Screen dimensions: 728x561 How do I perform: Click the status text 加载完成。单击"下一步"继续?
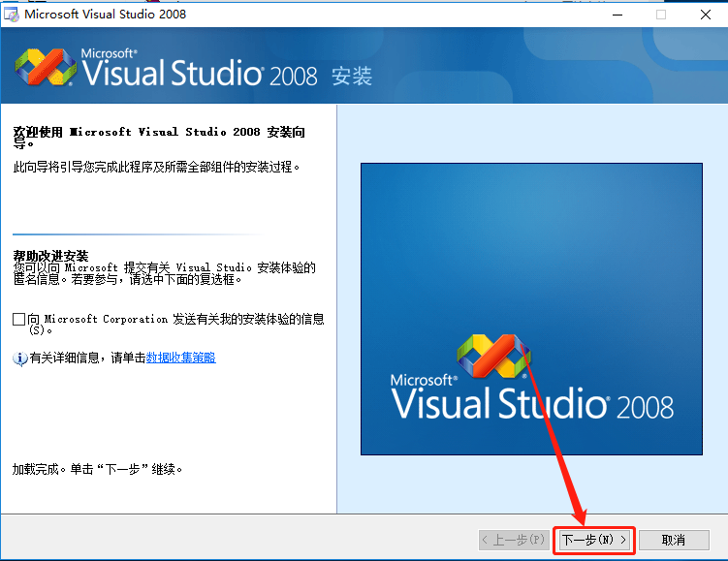pos(98,470)
